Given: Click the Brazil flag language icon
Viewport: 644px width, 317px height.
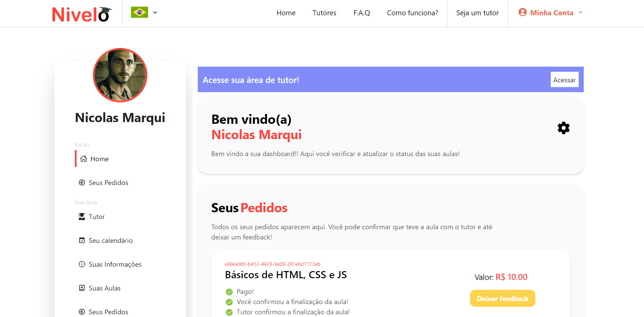Looking at the screenshot, I should (140, 13).
